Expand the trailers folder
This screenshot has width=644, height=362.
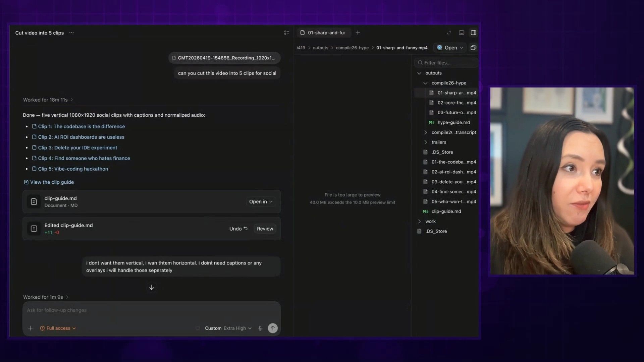click(x=426, y=142)
